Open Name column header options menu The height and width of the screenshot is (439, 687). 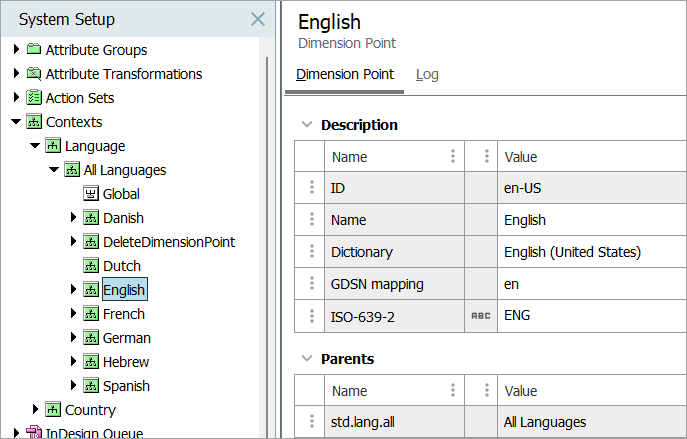[453, 157]
